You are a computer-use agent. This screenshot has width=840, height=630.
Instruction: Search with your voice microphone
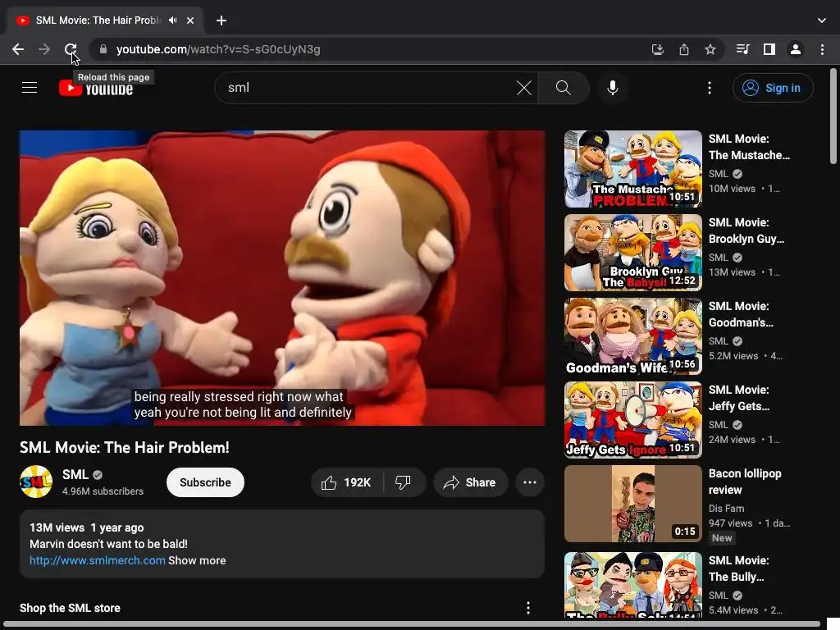point(612,88)
